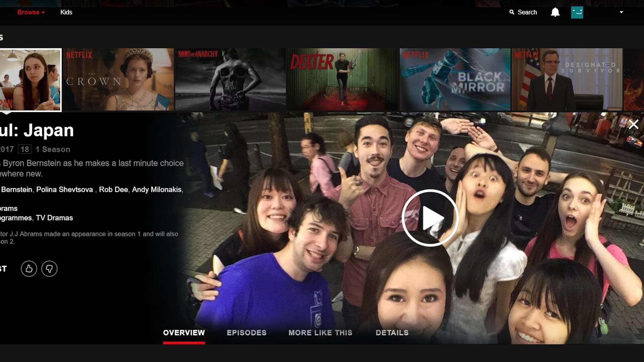Expand the Browse dropdown menu
This screenshot has height=362, width=644.
coord(31,12)
